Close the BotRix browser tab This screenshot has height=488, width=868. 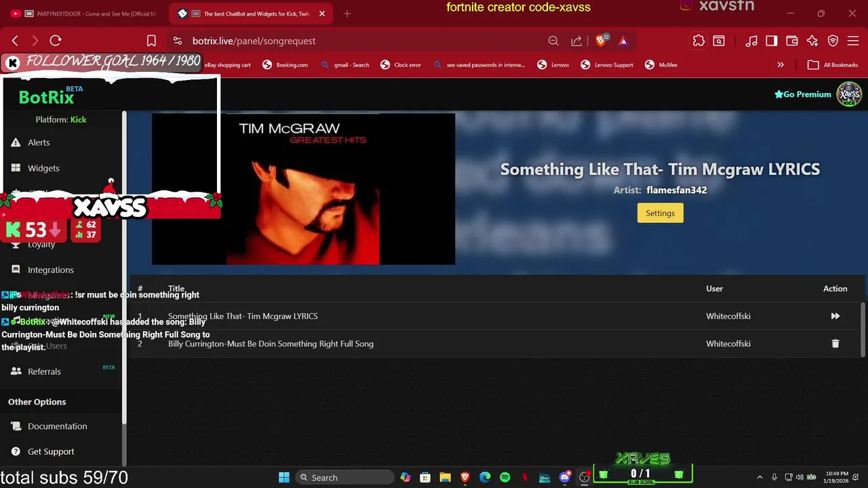click(322, 14)
